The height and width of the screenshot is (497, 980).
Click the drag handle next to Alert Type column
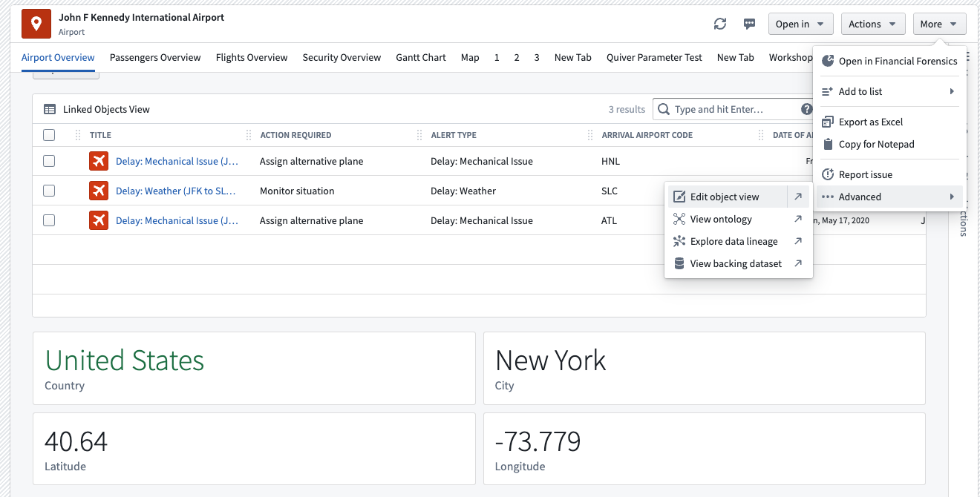tap(419, 135)
